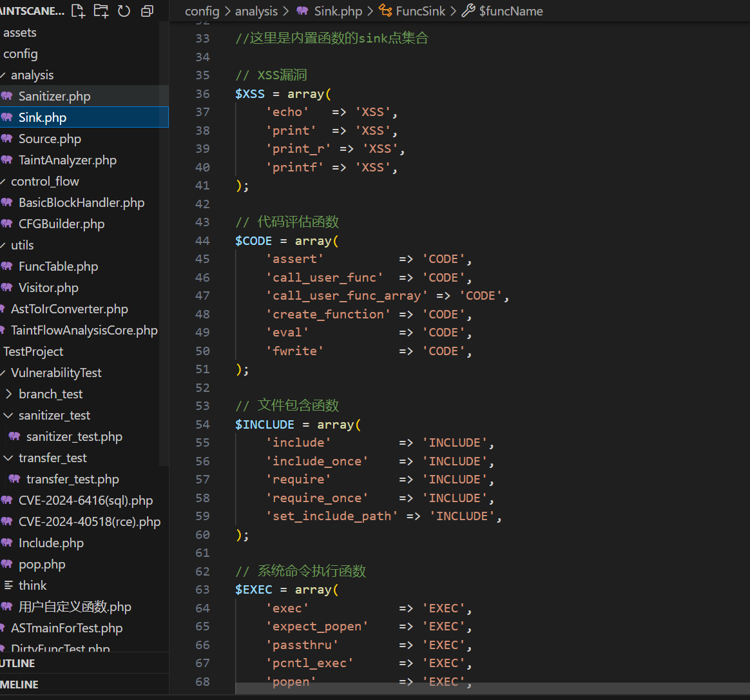Image resolution: width=750 pixels, height=700 pixels.
Task: Refresh the Explorer file tree
Action: pyautogui.click(x=124, y=10)
